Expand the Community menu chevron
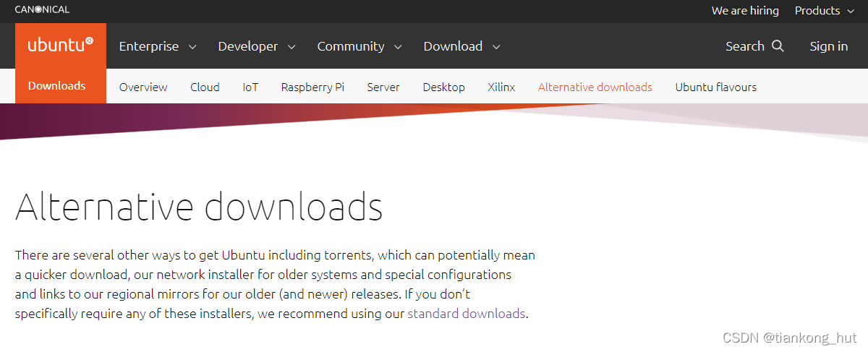Viewport: 868px width, 352px height. tap(398, 47)
